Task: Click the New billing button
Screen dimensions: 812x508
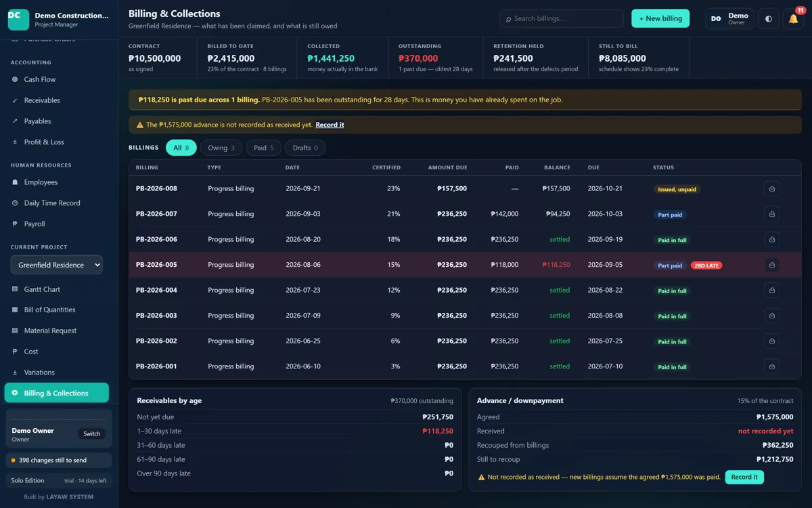Action: click(660, 18)
